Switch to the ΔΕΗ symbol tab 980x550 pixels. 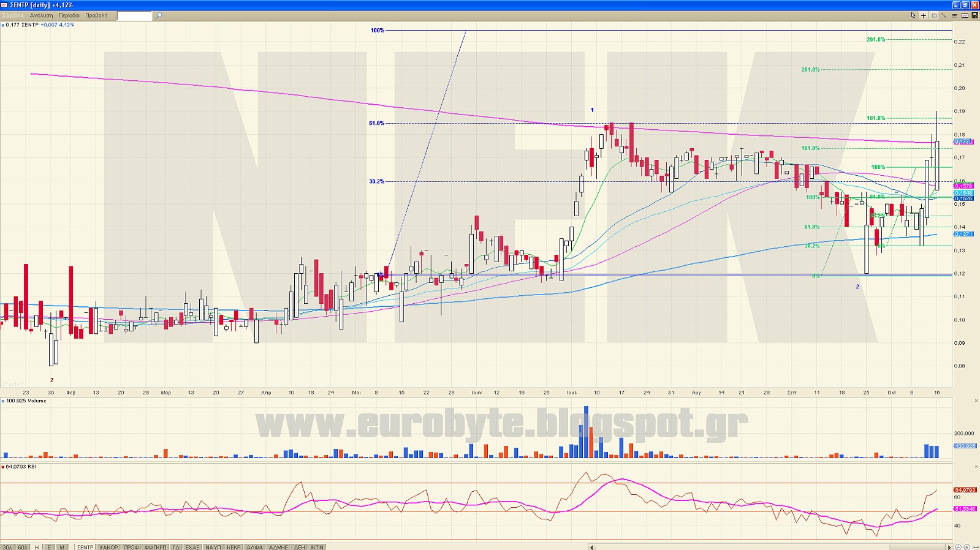click(x=299, y=547)
